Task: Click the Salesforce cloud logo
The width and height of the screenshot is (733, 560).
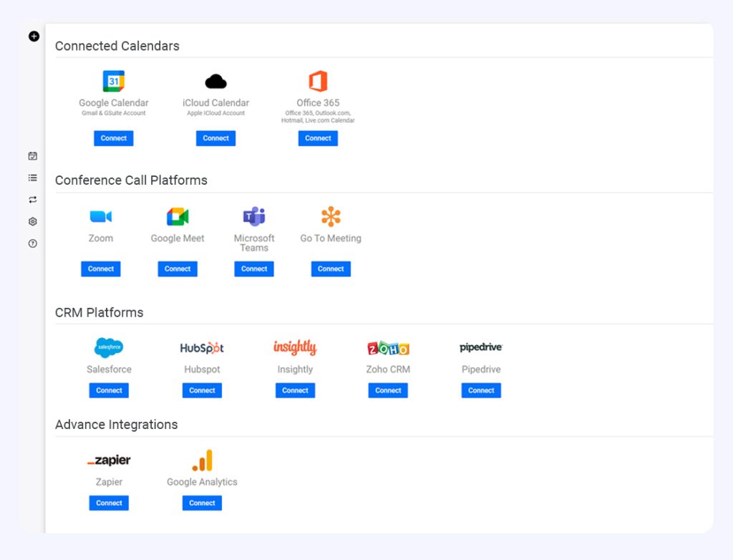Action: (x=109, y=347)
